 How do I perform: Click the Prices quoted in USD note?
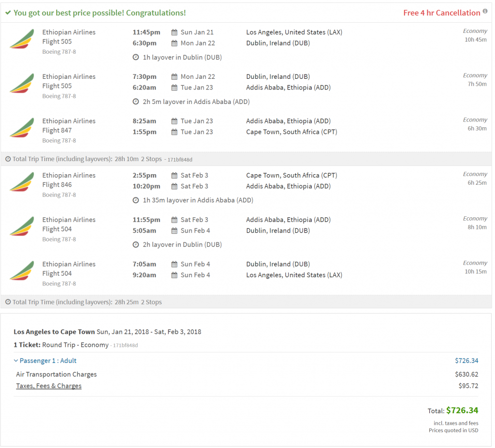453,430
